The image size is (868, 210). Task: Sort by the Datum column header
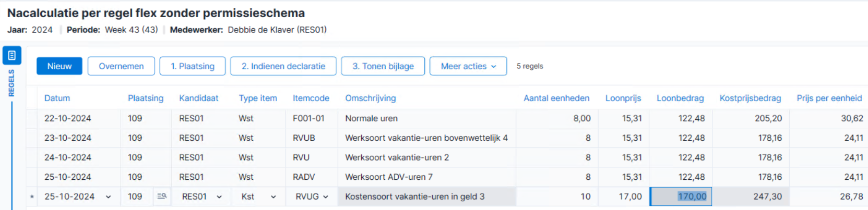[57, 98]
